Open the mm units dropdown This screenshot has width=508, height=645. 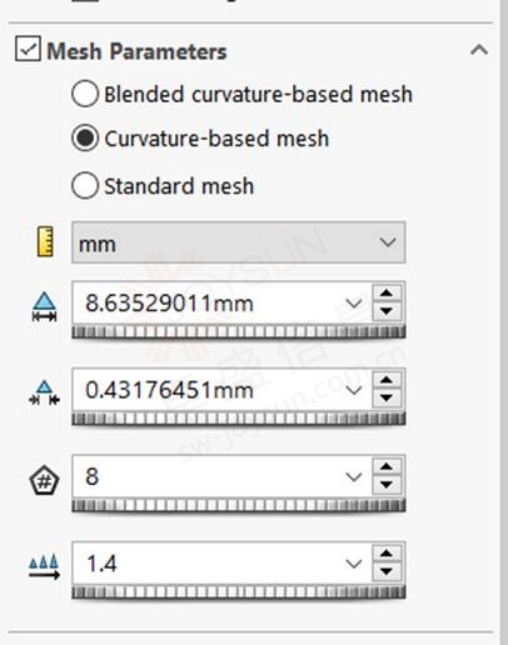pyautogui.click(x=239, y=243)
